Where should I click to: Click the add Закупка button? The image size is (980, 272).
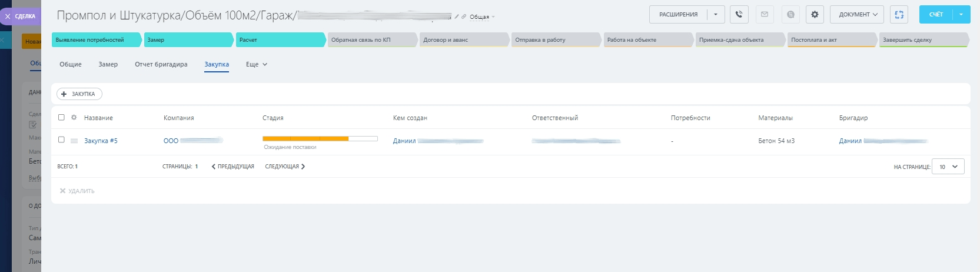[x=79, y=94]
